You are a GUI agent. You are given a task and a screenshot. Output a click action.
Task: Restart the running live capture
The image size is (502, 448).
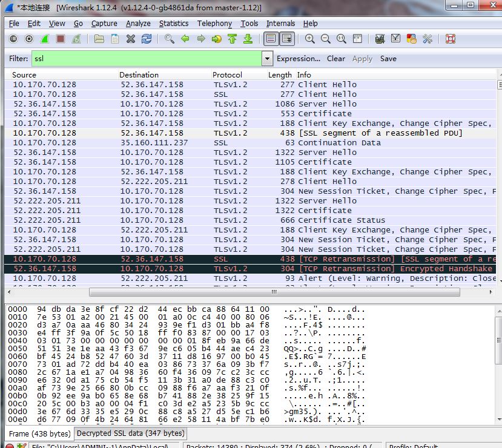tap(76, 39)
